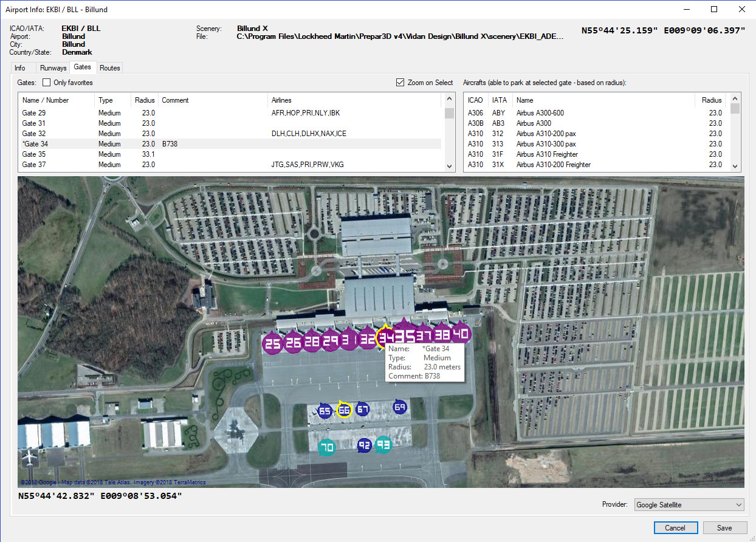This screenshot has width=756, height=542.
Task: Select Airbus A310-200 pax row
Action: (x=596, y=134)
